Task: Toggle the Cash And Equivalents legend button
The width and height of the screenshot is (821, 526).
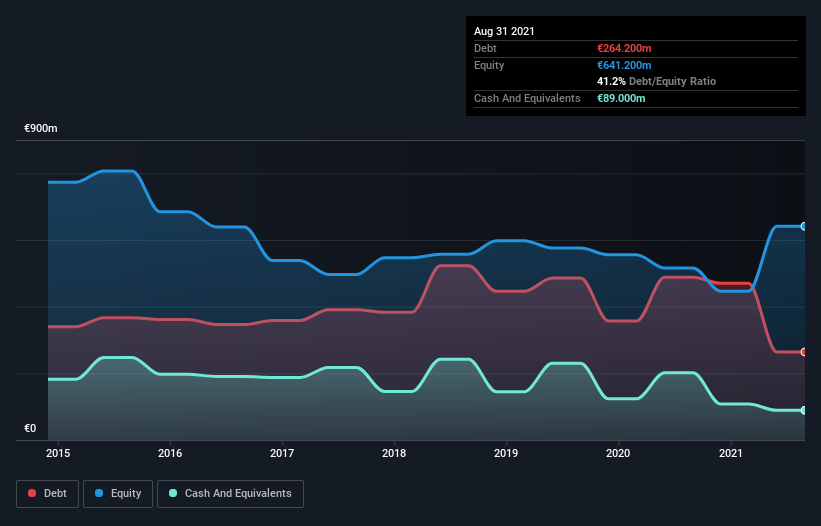Action: tap(230, 494)
